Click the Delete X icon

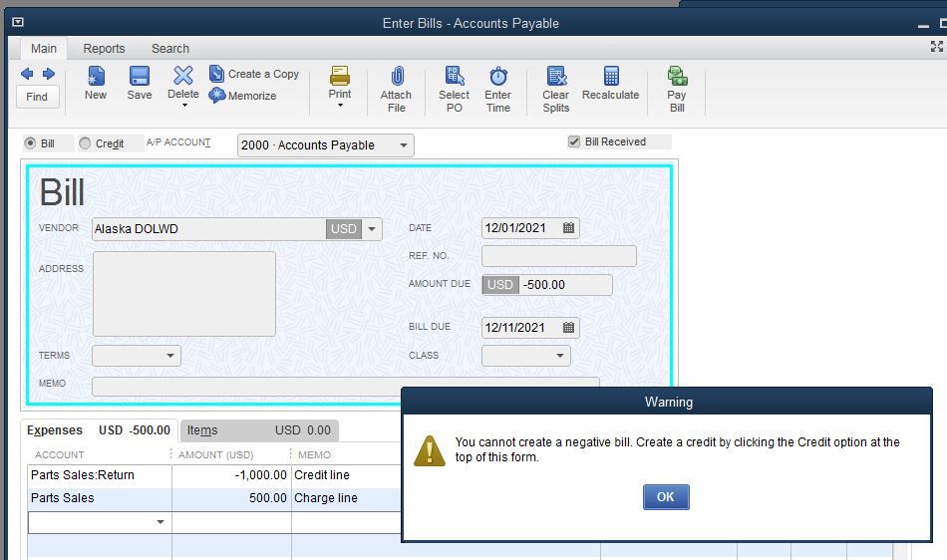[x=183, y=76]
